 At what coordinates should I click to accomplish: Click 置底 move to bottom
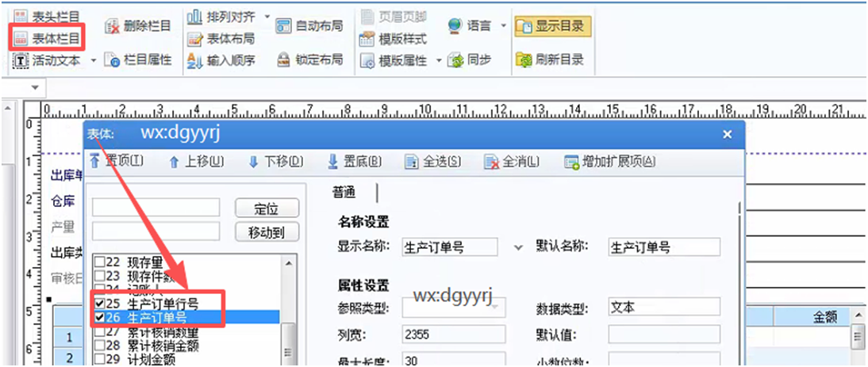pyautogui.click(x=355, y=162)
